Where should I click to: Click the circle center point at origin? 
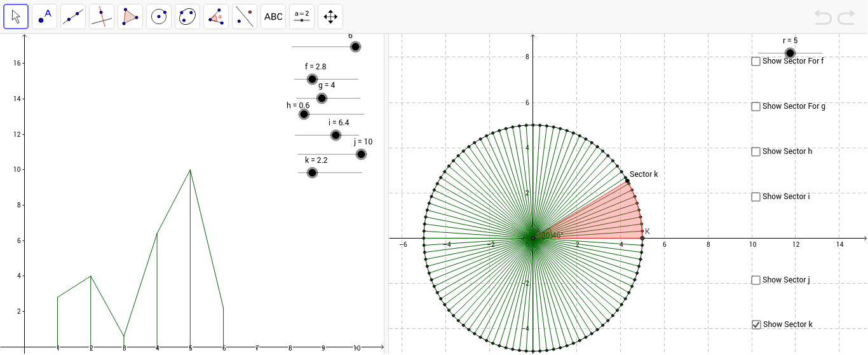pos(532,238)
